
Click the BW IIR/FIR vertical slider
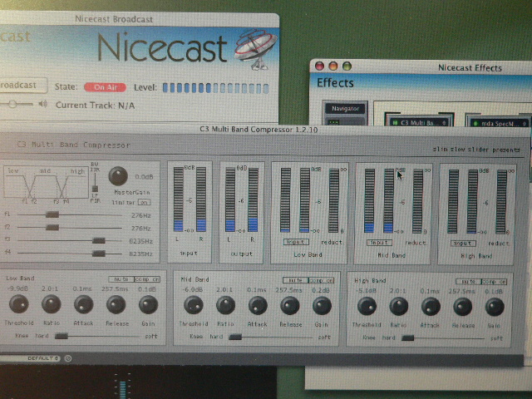click(96, 182)
